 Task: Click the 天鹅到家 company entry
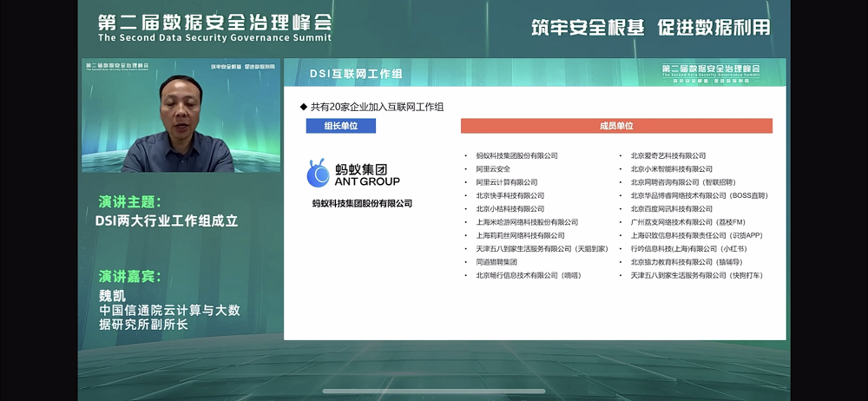542,249
